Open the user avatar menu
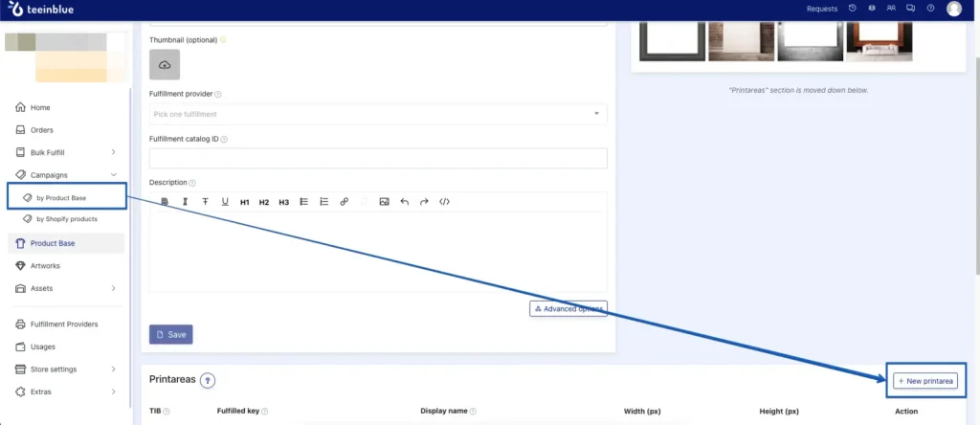The height and width of the screenshot is (425, 980). [954, 8]
